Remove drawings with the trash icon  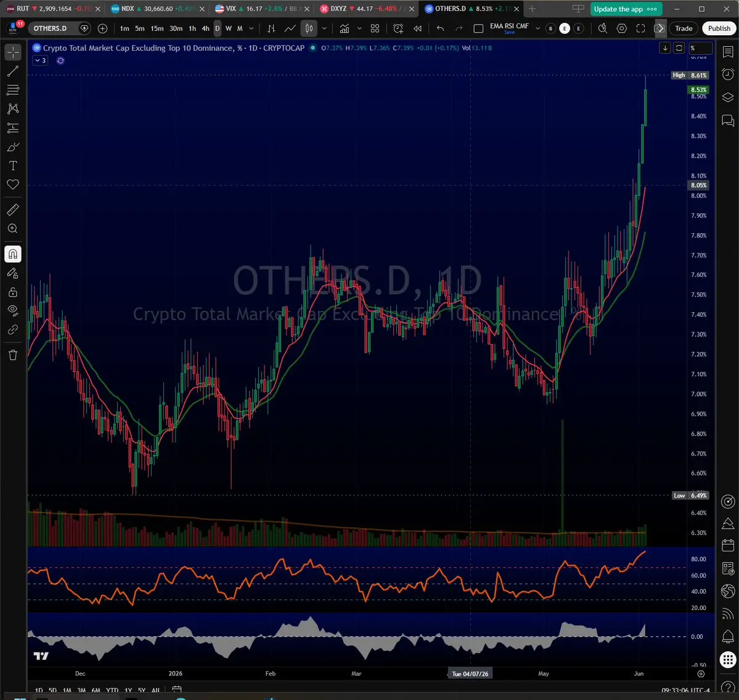13,355
